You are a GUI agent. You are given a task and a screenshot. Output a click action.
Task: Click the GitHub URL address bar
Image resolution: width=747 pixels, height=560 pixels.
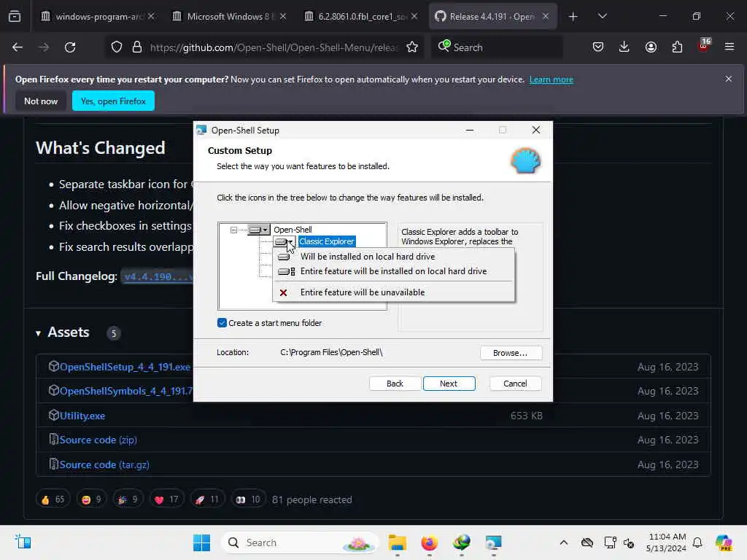[x=274, y=47]
